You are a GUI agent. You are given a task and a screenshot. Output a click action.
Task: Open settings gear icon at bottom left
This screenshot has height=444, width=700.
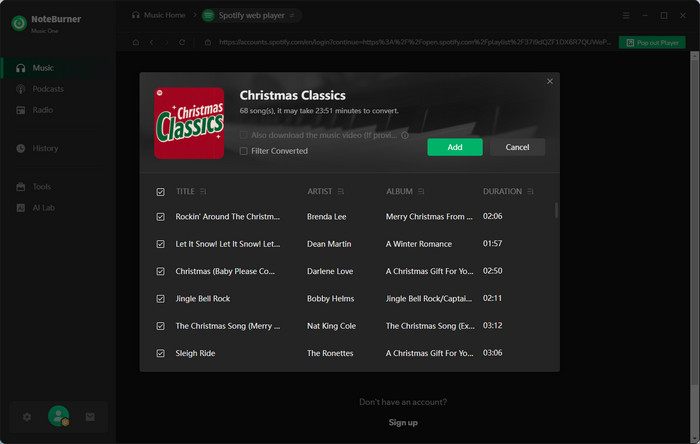click(x=27, y=417)
